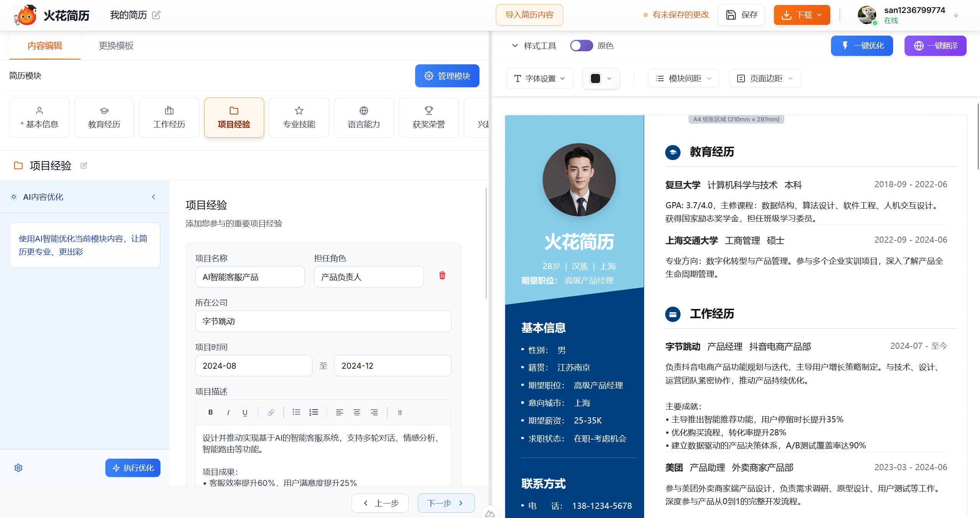980x518 pixels.
Task: Click the 专业技能 star icon
Action: click(299, 111)
